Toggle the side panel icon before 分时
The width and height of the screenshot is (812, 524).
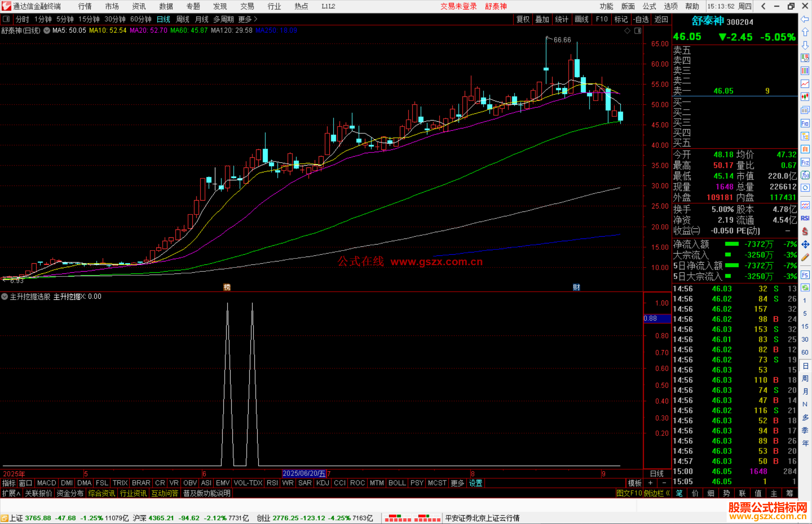6,19
